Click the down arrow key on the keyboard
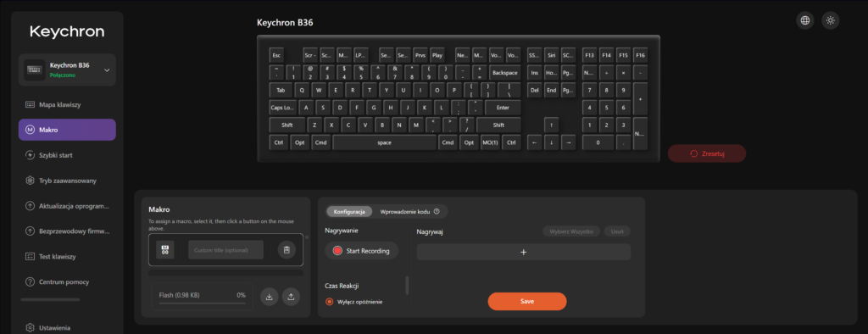Image resolution: width=868 pixels, height=334 pixels. [x=551, y=142]
